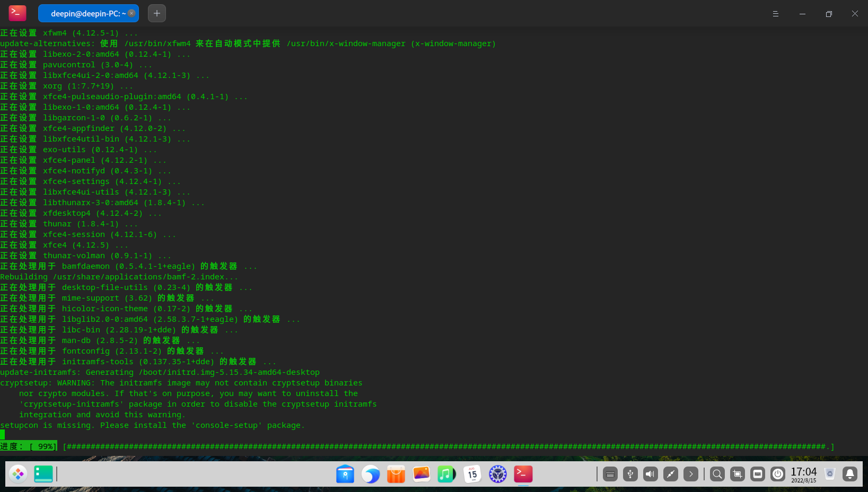Click the USB device tray icon
The height and width of the screenshot is (492, 868).
click(630, 474)
